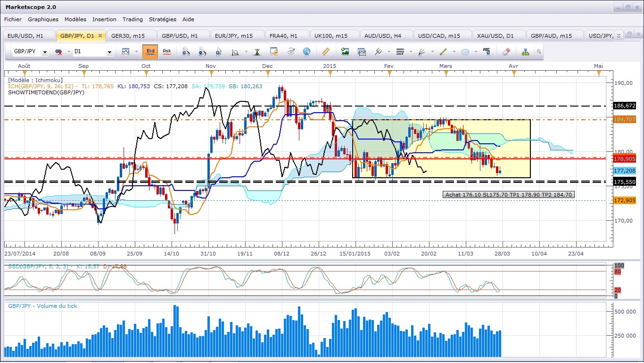The width and height of the screenshot is (644, 363).
Task: Toggle the Bid price button
Action: (x=150, y=51)
